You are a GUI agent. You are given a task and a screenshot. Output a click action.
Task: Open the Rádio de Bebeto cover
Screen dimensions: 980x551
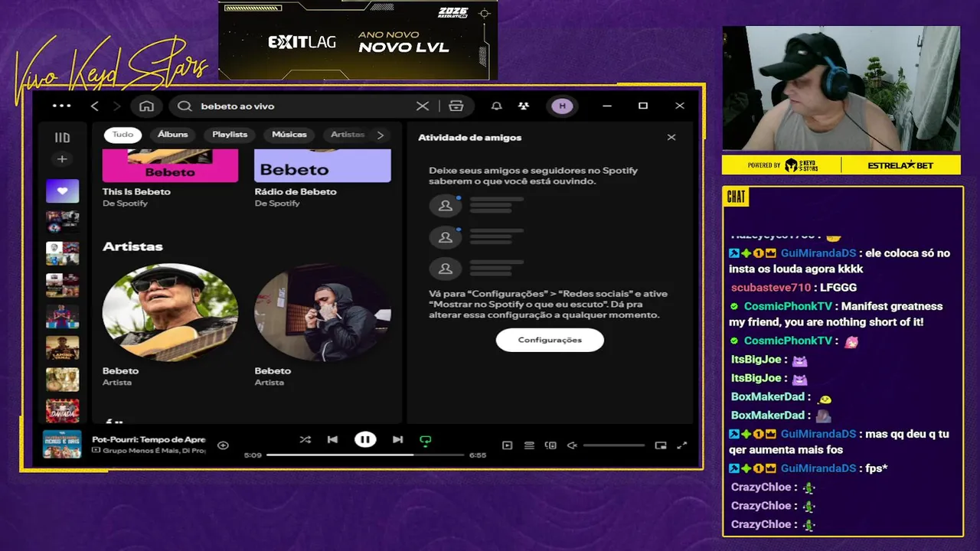pyautogui.click(x=322, y=165)
